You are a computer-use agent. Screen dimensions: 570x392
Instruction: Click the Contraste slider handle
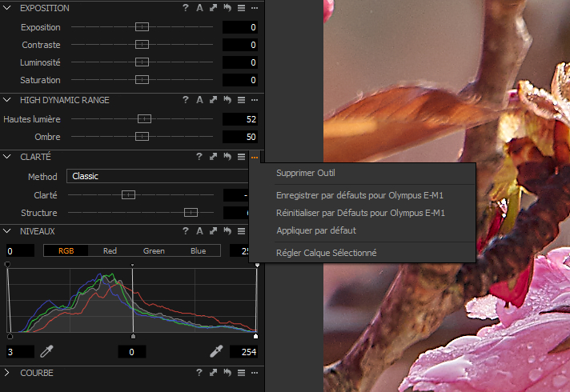tap(142, 44)
